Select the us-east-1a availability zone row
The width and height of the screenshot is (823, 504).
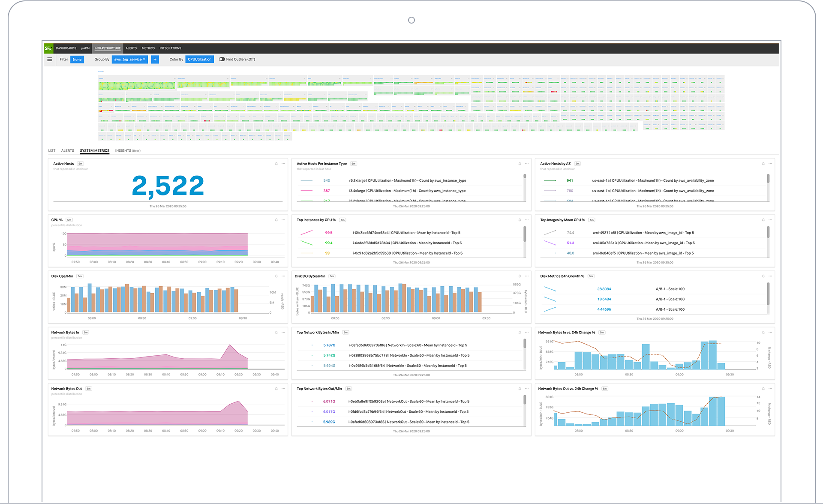click(654, 180)
